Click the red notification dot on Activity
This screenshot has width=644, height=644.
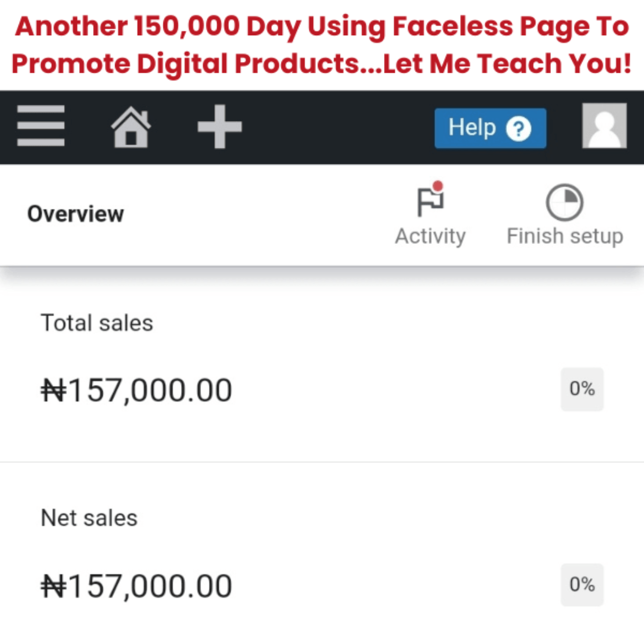pyautogui.click(x=438, y=187)
